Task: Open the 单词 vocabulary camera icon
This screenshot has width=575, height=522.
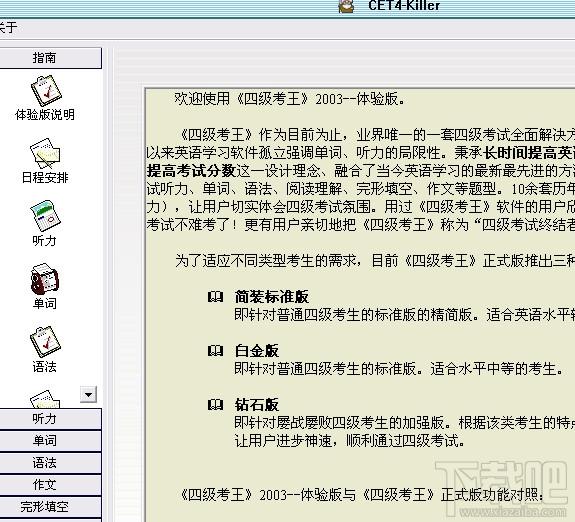Action: click(44, 279)
